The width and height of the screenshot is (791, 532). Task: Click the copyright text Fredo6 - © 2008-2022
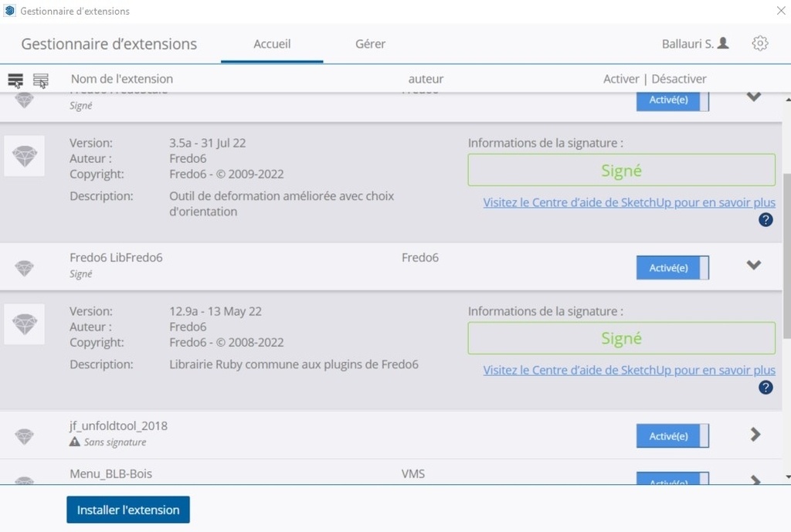tap(226, 342)
